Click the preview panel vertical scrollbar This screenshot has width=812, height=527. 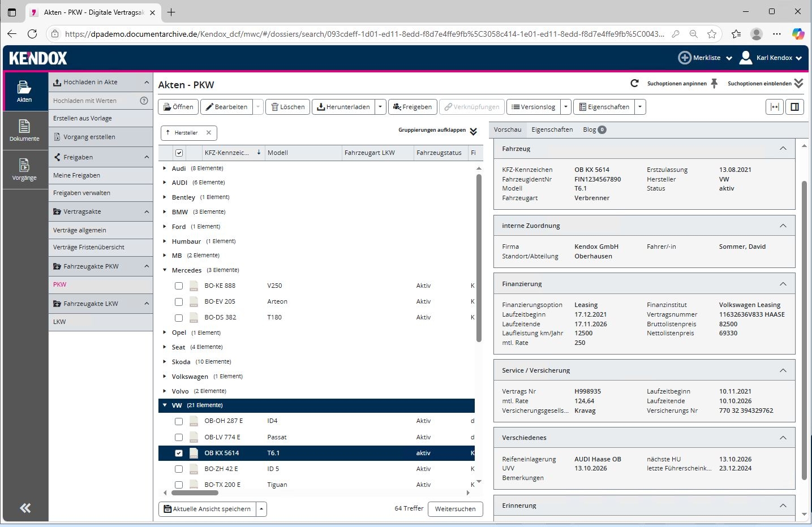[x=804, y=330]
